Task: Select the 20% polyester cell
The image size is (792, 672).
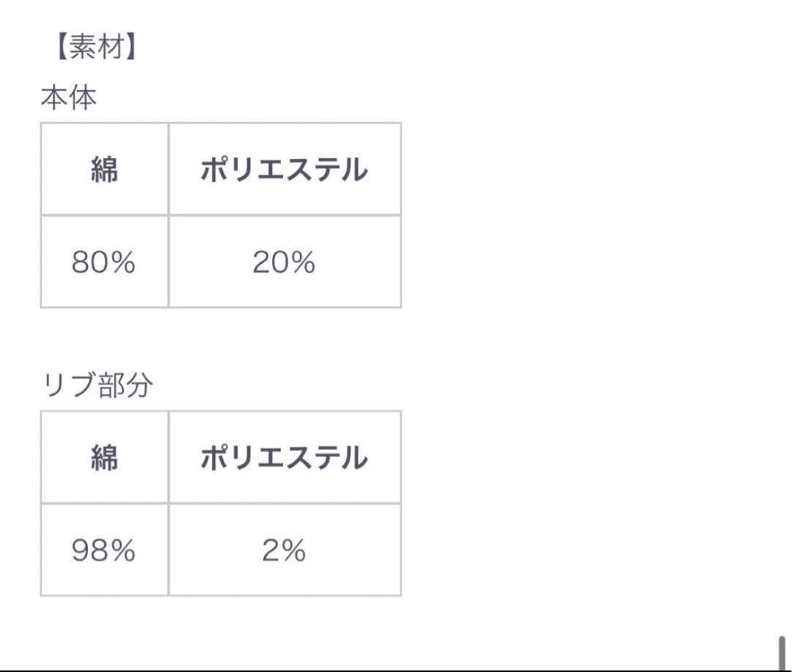Action: [x=284, y=262]
